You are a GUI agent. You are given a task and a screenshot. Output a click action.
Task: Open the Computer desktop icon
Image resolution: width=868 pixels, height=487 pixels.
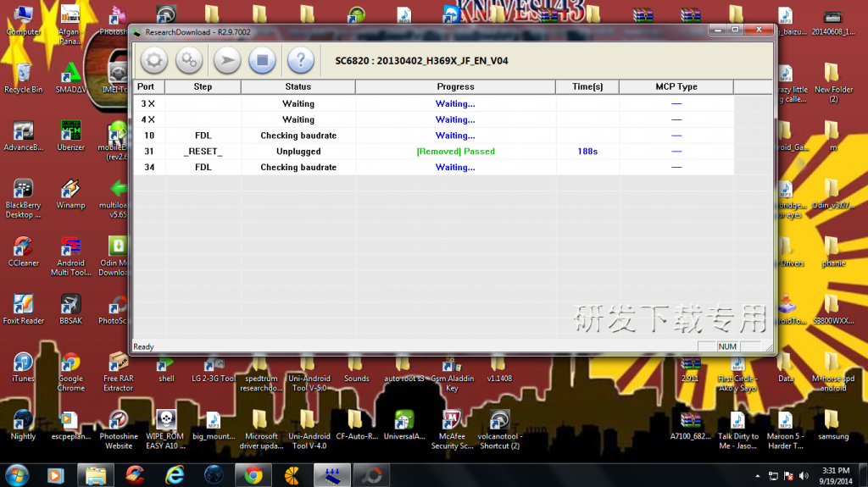(23, 20)
